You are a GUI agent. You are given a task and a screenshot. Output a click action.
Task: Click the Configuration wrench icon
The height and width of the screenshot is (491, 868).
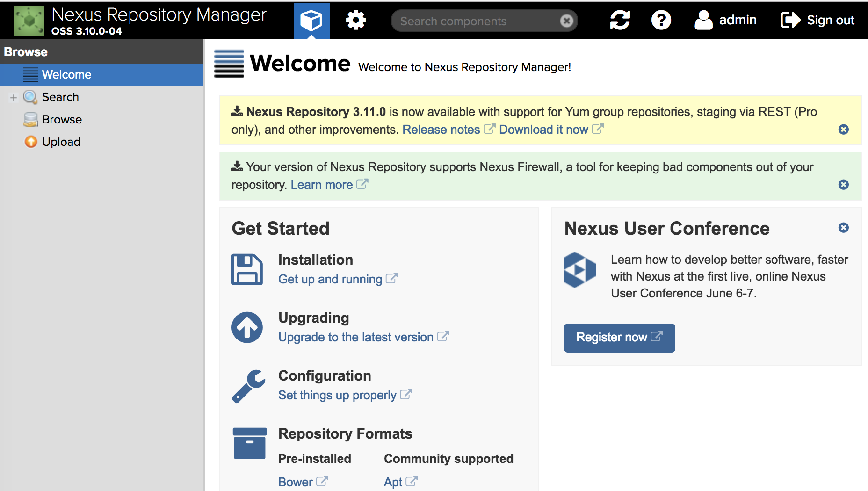248,386
